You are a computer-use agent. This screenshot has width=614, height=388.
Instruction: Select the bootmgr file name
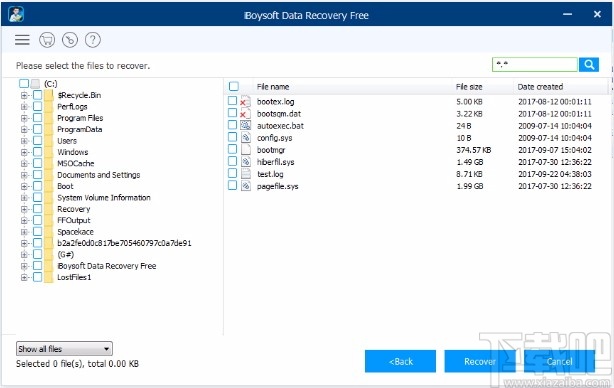(271, 150)
